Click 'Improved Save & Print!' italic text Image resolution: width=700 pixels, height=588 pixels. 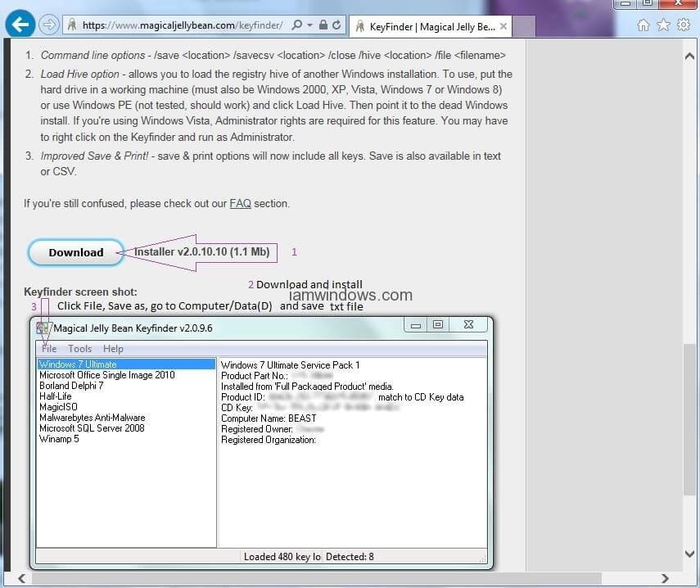point(95,156)
